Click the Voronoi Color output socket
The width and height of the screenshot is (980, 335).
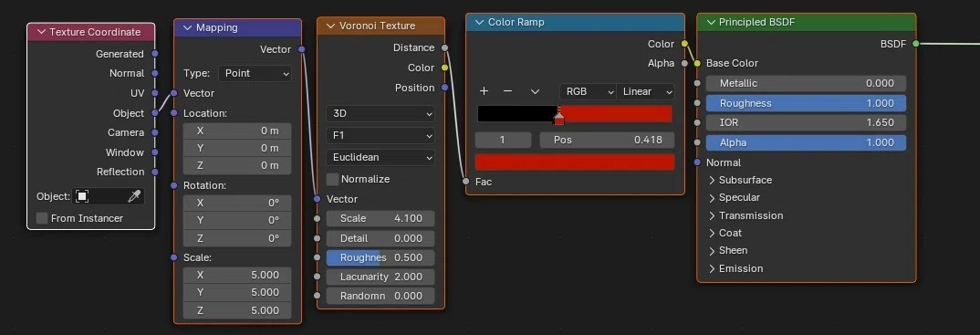pos(444,68)
